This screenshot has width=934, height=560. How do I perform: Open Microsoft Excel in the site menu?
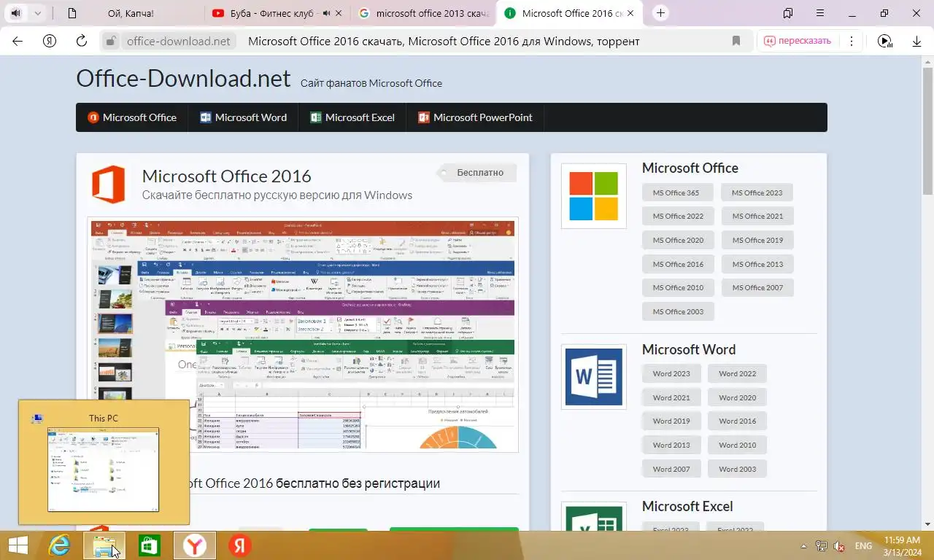pyautogui.click(x=352, y=117)
